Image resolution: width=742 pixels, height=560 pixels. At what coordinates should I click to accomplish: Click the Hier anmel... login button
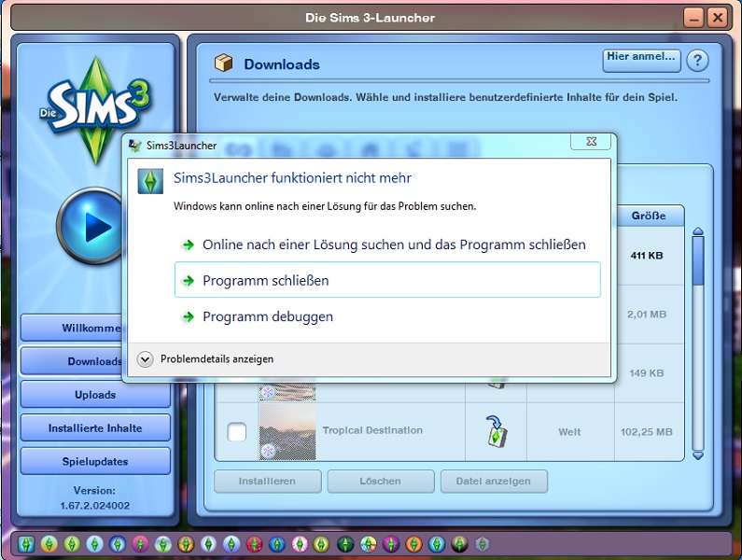[641, 61]
